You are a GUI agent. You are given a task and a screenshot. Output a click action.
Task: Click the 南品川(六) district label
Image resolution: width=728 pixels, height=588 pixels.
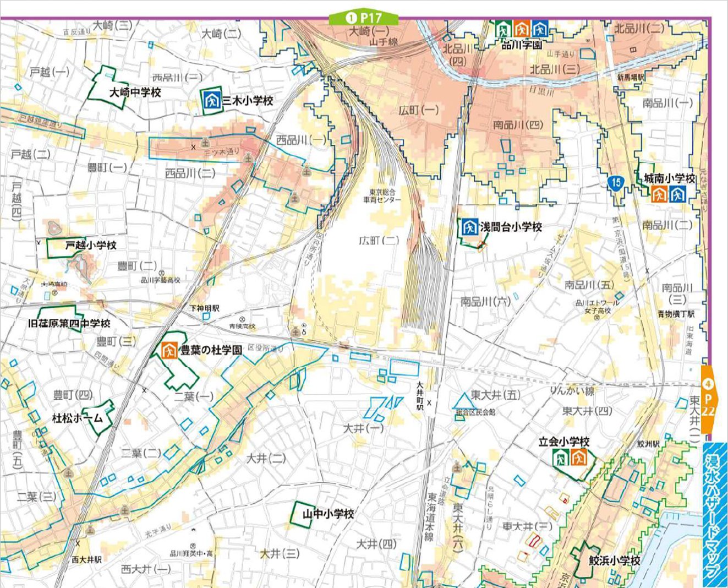(486, 301)
